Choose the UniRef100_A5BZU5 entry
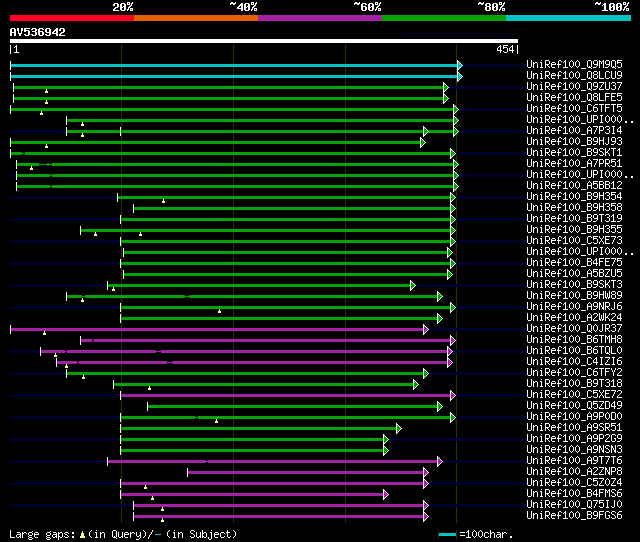Viewport: 640px width, 542px height. (574, 273)
